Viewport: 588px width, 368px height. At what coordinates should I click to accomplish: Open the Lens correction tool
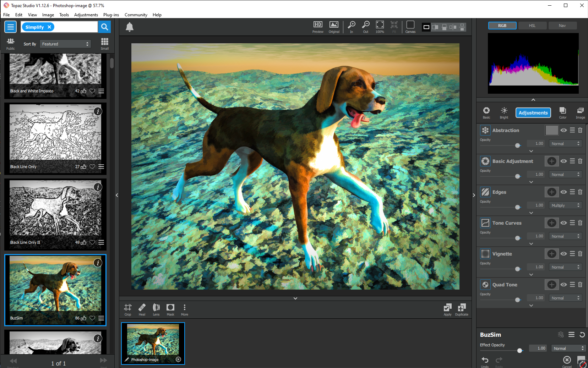(156, 309)
